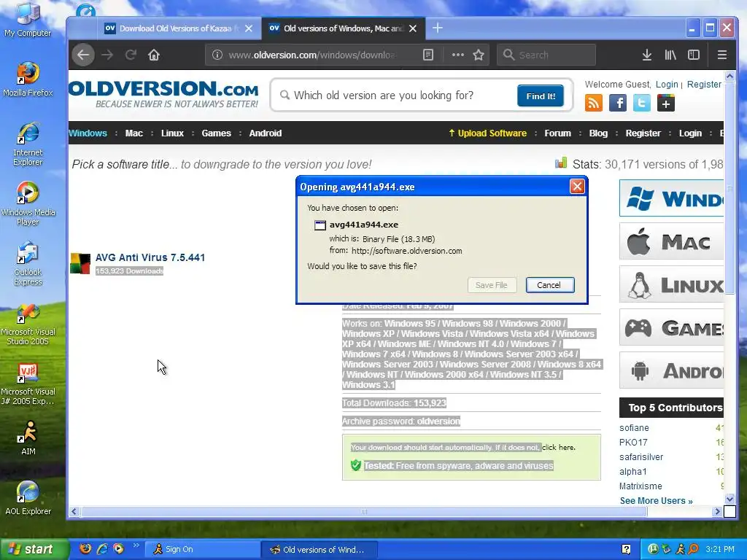Viewport: 747px width, 560px height.
Task: Go back with Firefox back arrow
Action: click(x=83, y=55)
